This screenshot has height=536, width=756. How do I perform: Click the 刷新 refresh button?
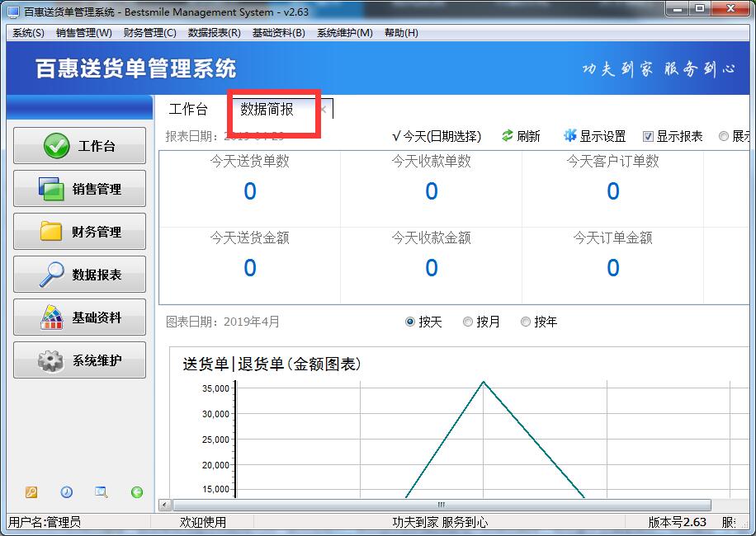[x=521, y=137]
